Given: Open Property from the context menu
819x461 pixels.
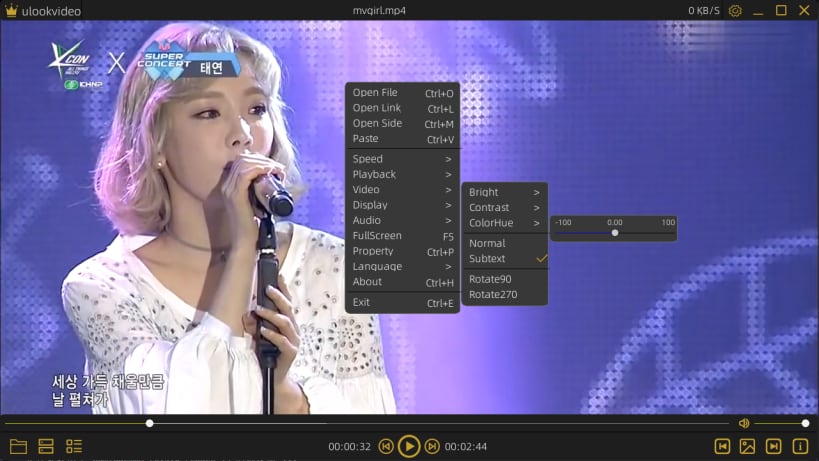Looking at the screenshot, I should point(403,251).
